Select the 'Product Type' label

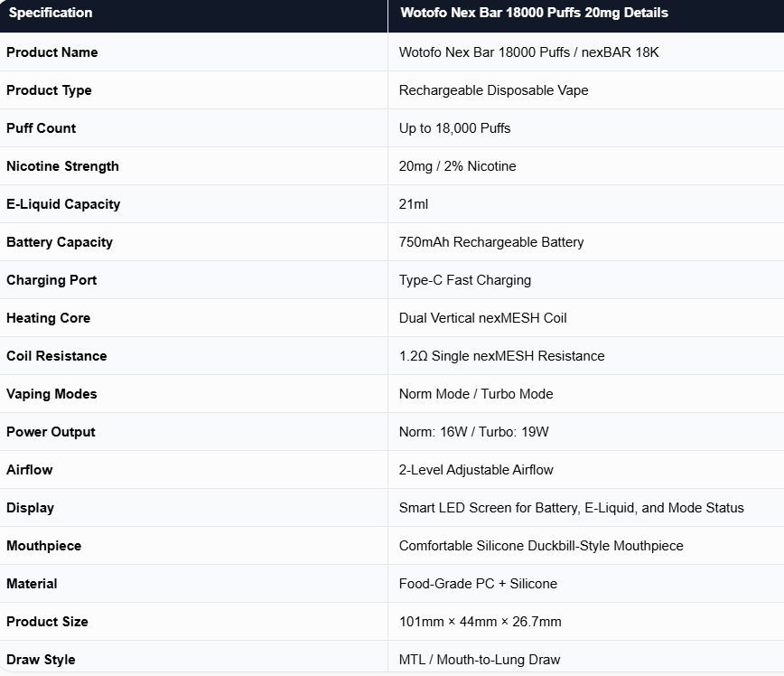49,90
